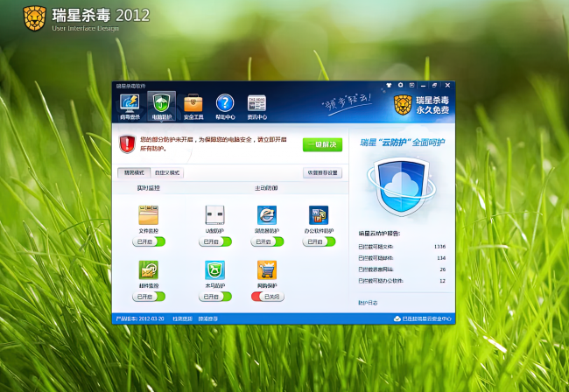Close the Rising antivirus window
Viewport: 569px width, 392px height.
pyautogui.click(x=447, y=85)
